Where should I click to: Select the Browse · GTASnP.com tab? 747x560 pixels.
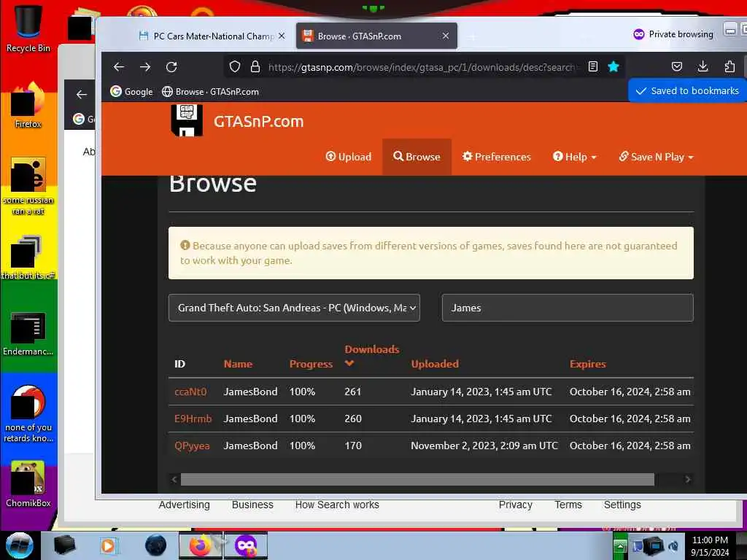(376, 36)
